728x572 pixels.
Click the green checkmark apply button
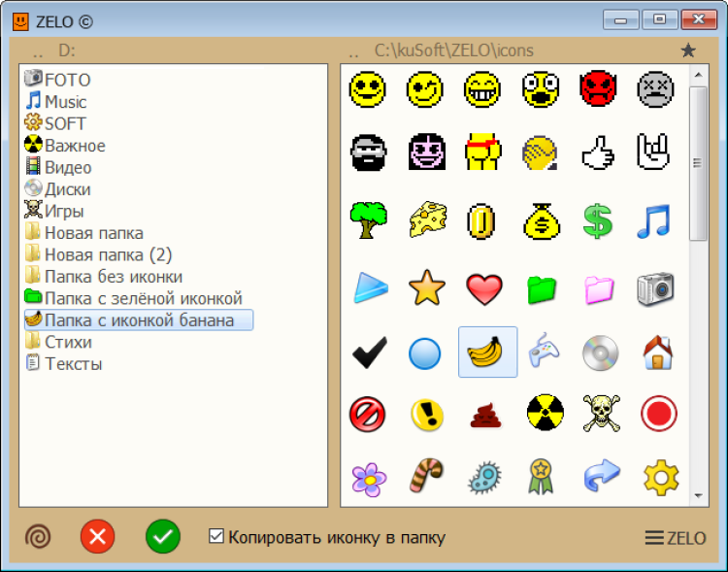click(163, 536)
